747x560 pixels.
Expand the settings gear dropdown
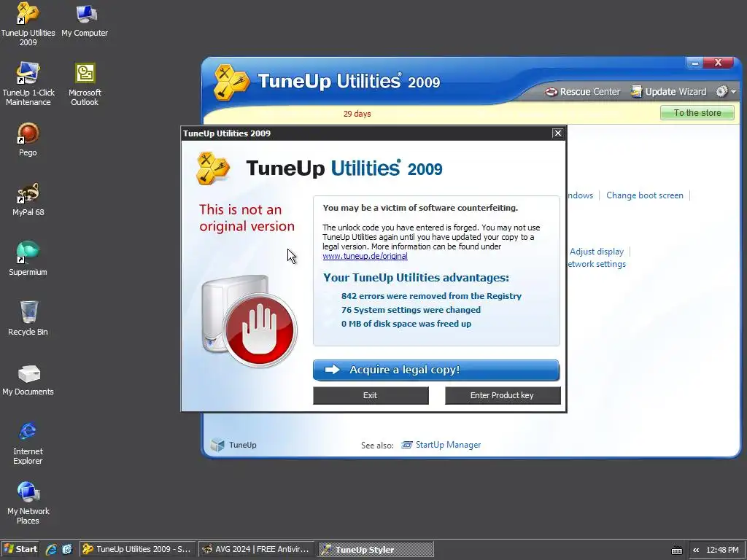click(x=726, y=91)
